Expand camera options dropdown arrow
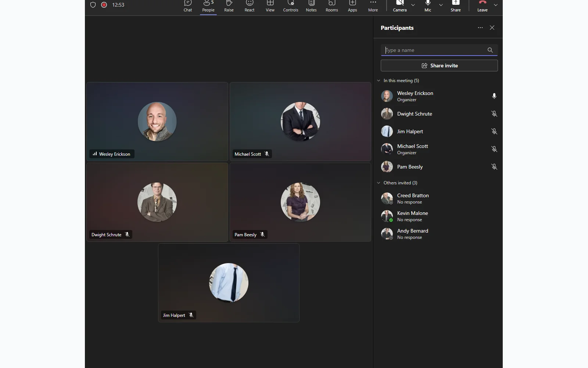Screen dimensions: 588x368 [x=413, y=5]
